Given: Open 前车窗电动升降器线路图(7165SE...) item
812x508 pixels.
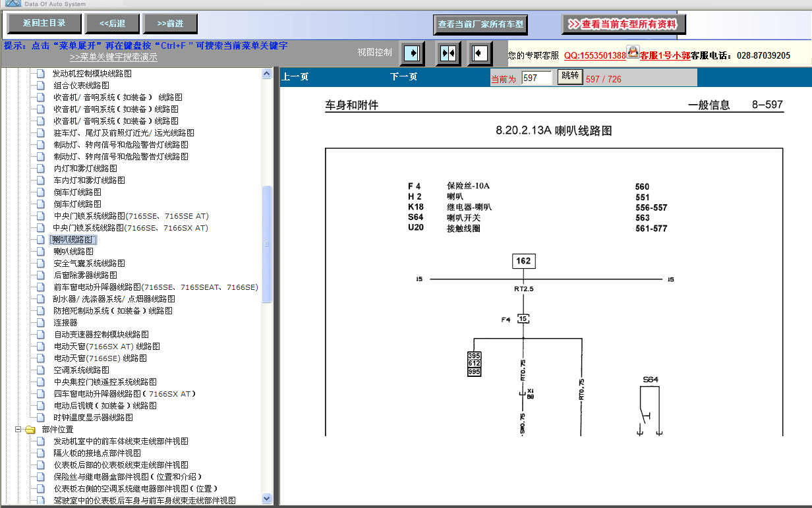Looking at the screenshot, I should [156, 287].
